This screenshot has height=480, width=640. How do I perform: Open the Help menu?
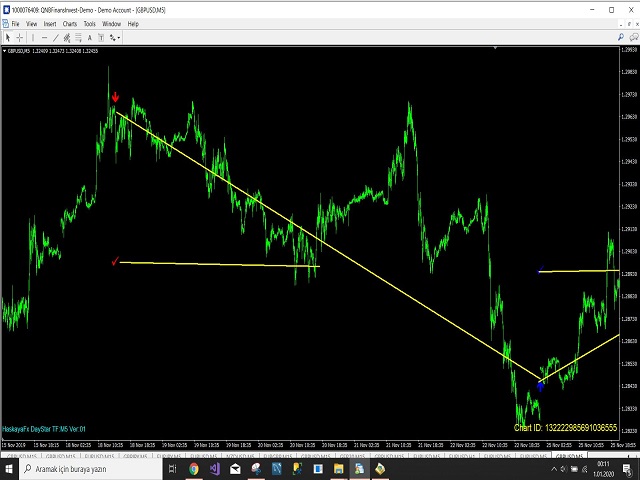133,24
